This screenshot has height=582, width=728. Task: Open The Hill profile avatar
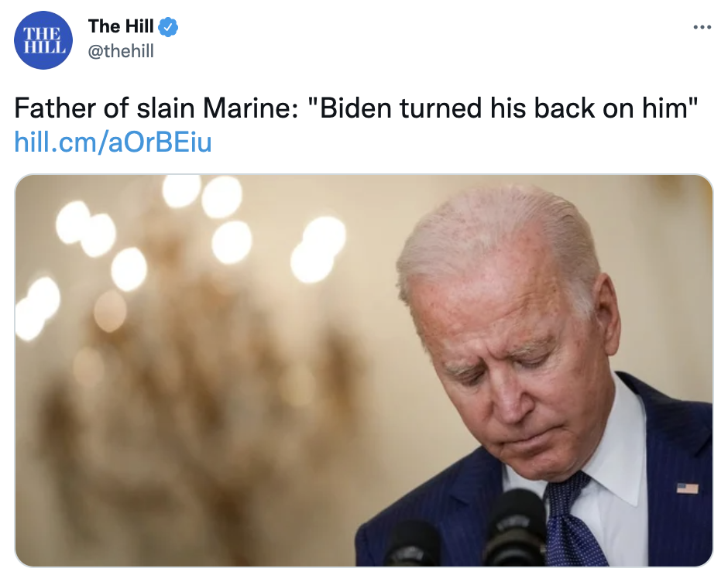[43, 40]
